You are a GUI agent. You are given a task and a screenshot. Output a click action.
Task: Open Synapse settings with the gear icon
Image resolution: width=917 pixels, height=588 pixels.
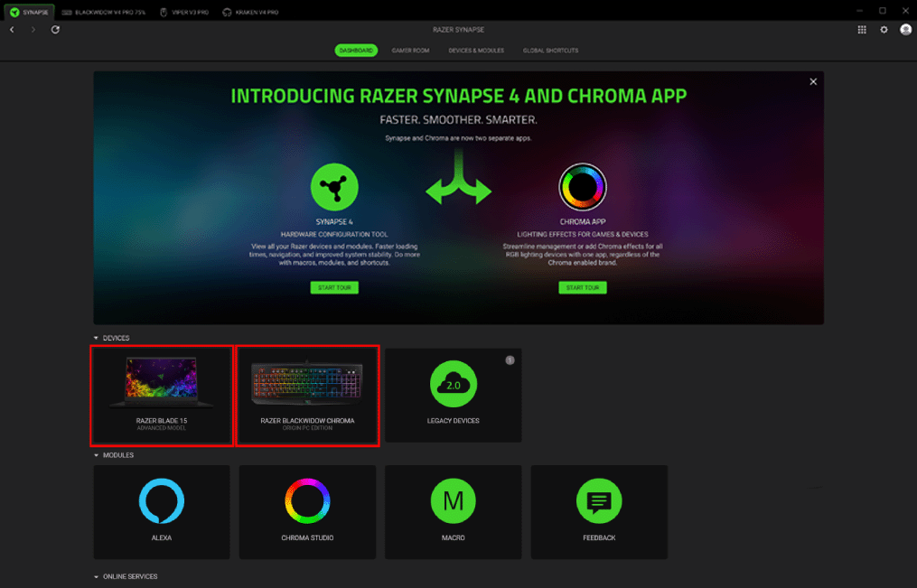pyautogui.click(x=884, y=29)
